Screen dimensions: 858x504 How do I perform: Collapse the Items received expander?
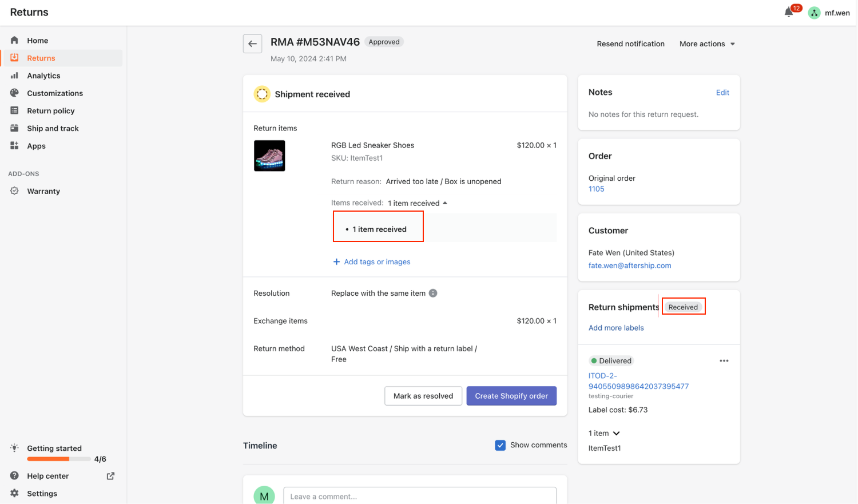coord(445,203)
